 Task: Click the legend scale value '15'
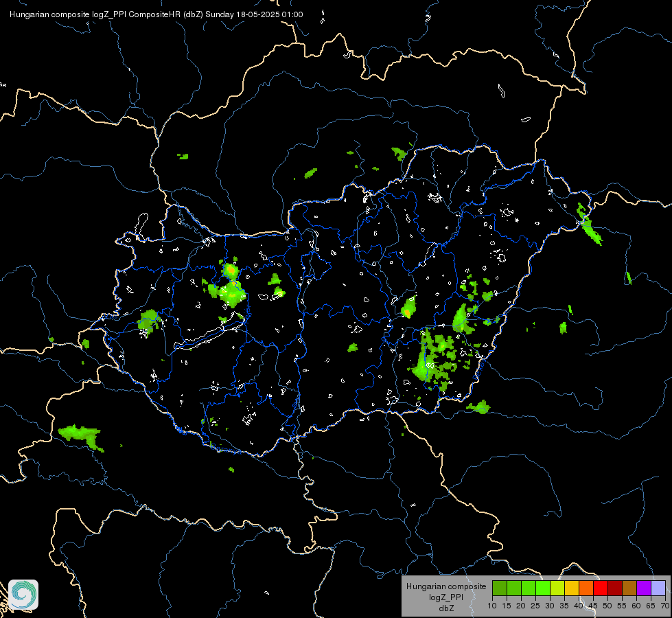[x=507, y=606]
